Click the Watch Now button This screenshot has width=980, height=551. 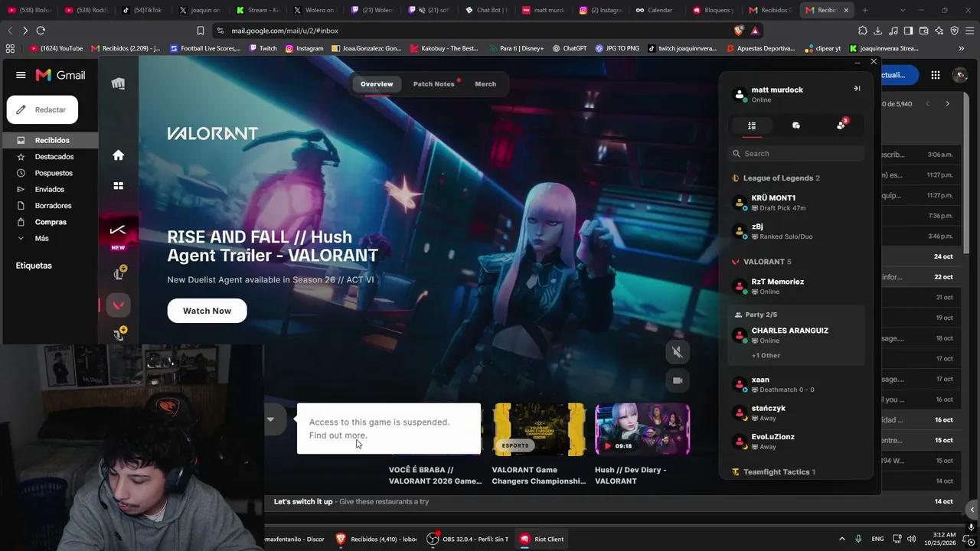tap(207, 311)
